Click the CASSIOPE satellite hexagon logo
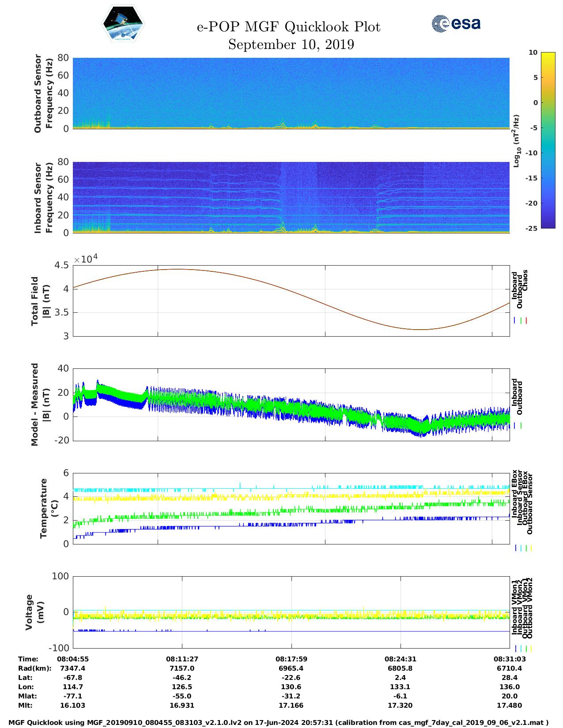 [123, 24]
